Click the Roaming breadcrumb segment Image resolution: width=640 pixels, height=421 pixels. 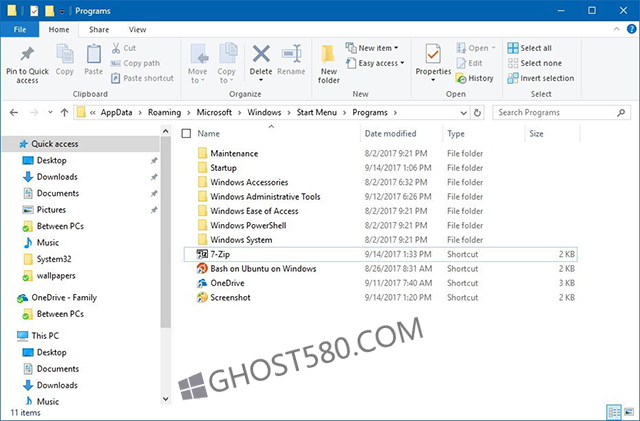164,112
